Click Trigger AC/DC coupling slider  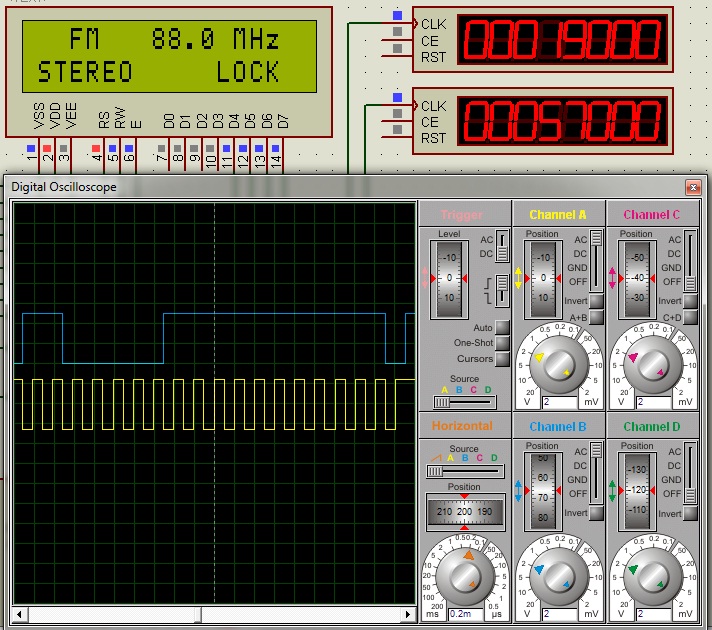502,246
